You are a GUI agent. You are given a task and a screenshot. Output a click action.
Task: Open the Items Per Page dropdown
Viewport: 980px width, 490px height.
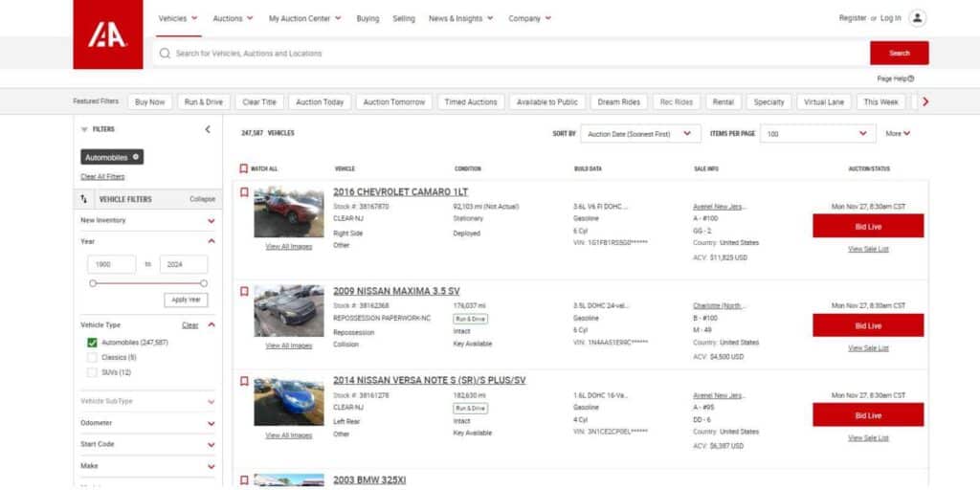817,134
